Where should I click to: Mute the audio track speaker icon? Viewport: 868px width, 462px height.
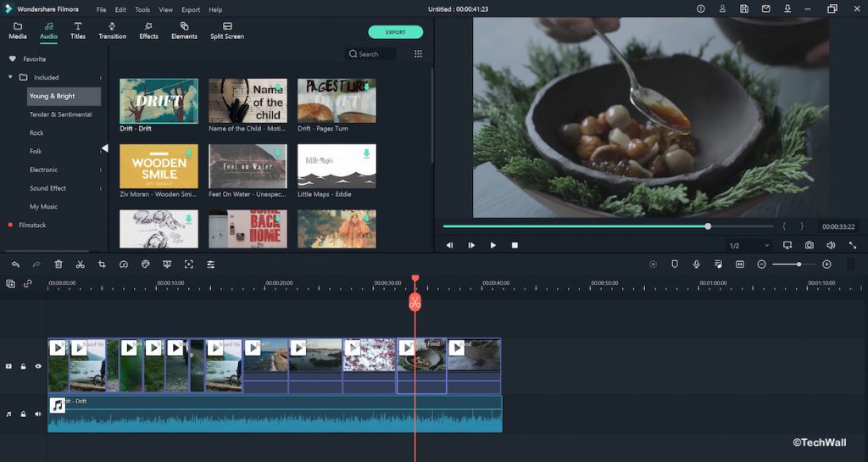tap(38, 415)
